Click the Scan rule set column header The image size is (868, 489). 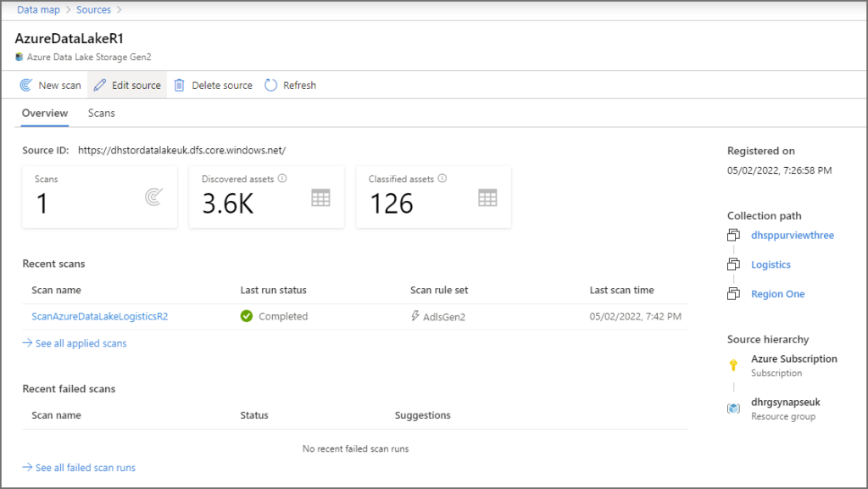click(439, 290)
